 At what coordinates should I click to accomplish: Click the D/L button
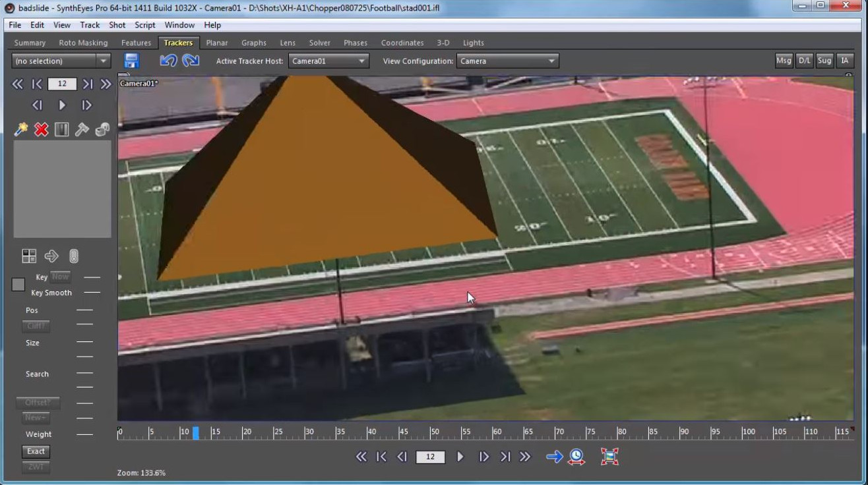click(x=804, y=61)
